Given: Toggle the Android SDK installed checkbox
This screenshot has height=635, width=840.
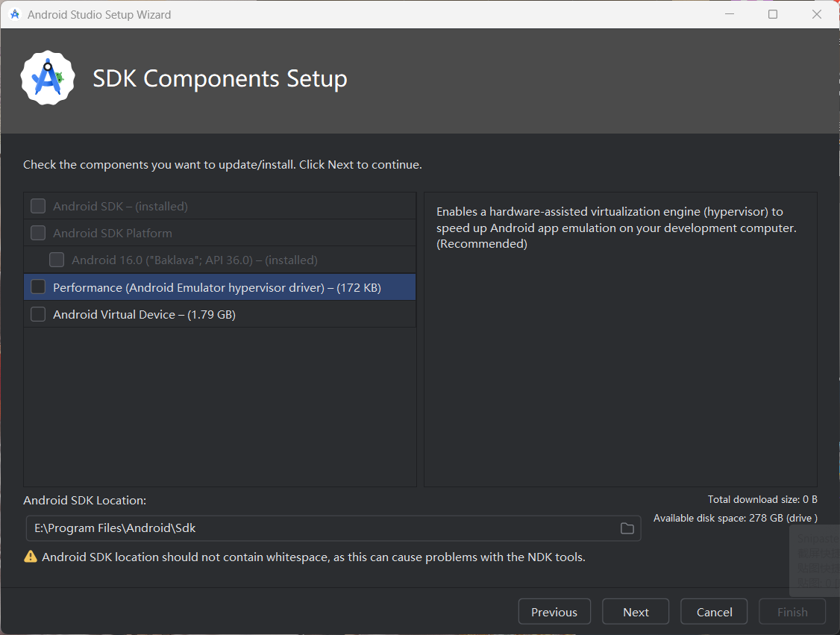Looking at the screenshot, I should tap(38, 206).
